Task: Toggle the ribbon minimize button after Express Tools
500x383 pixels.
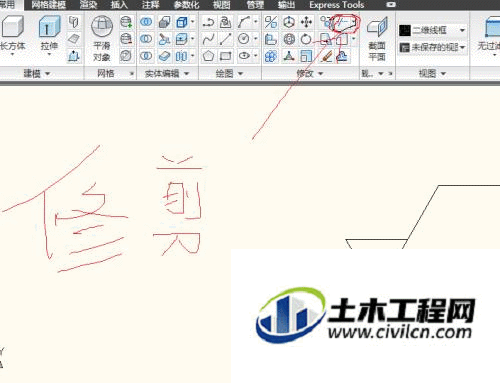Action: pyautogui.click(x=391, y=5)
